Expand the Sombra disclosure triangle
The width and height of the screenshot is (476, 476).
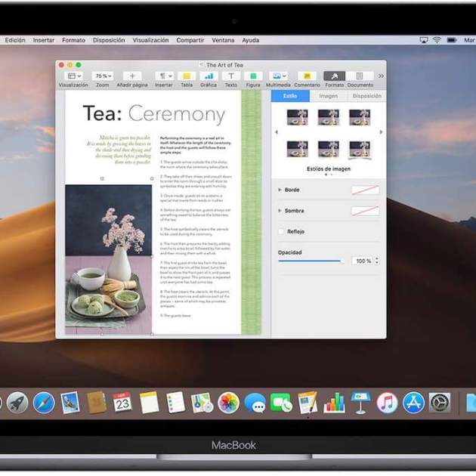pyautogui.click(x=280, y=211)
